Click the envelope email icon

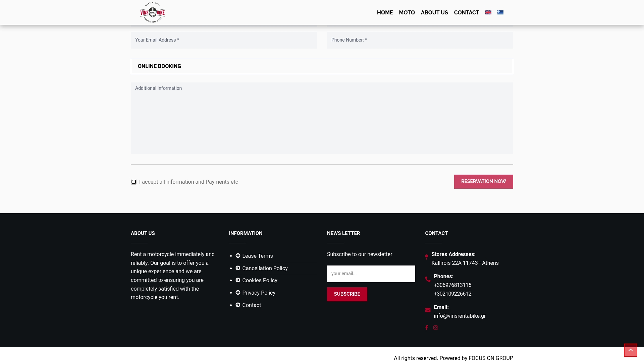428,310
